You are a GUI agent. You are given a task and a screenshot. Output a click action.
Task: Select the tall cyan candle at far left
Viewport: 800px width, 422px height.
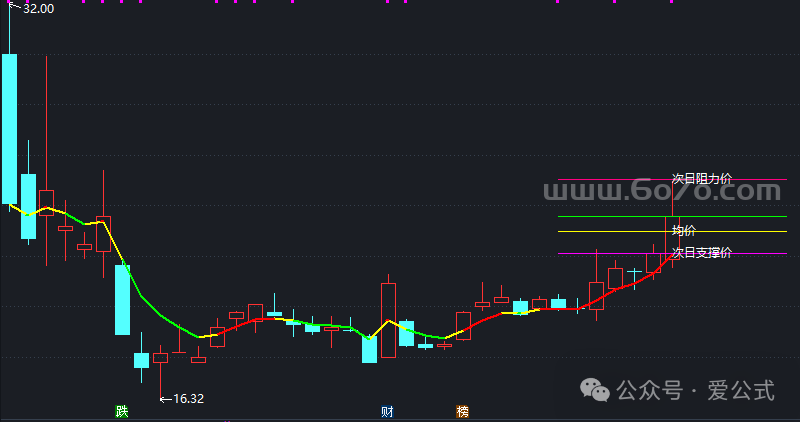pyautogui.click(x=10, y=128)
